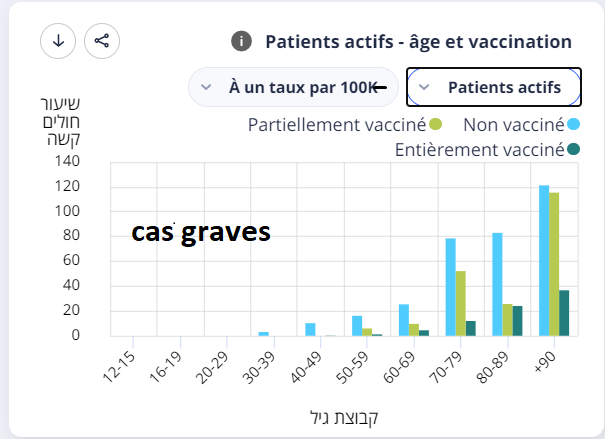This screenshot has height=439, width=605.
Task: Click the download arrow icon
Action: pos(58,41)
